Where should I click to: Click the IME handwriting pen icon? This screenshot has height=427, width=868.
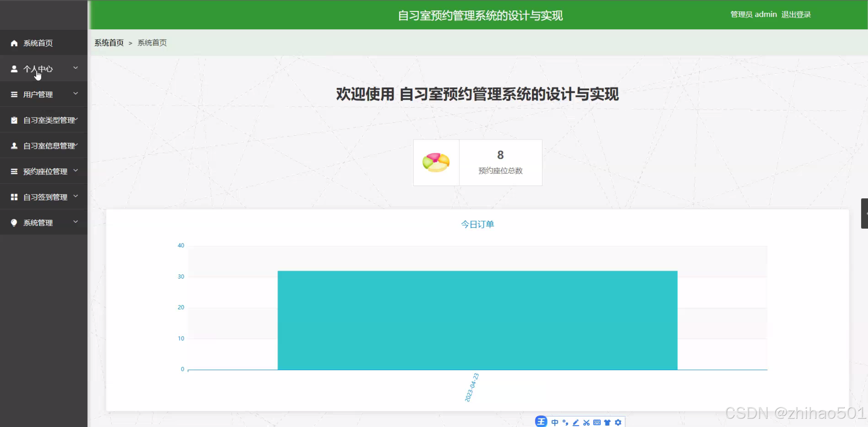pyautogui.click(x=576, y=423)
